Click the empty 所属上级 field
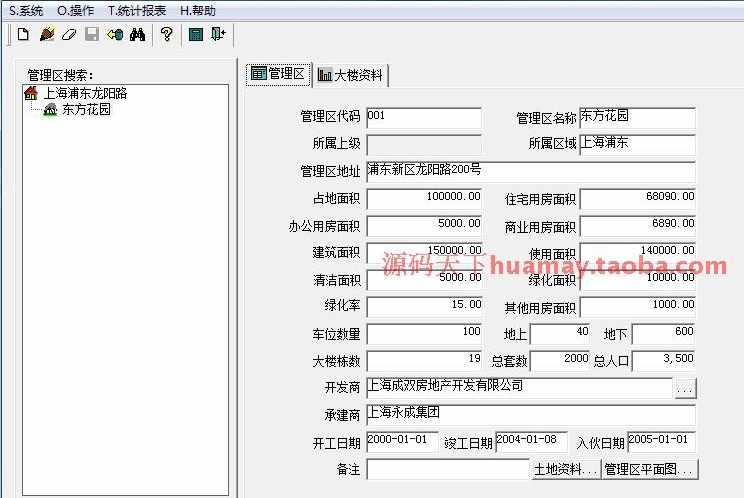Viewport: 744px width, 498px height. pos(424,145)
